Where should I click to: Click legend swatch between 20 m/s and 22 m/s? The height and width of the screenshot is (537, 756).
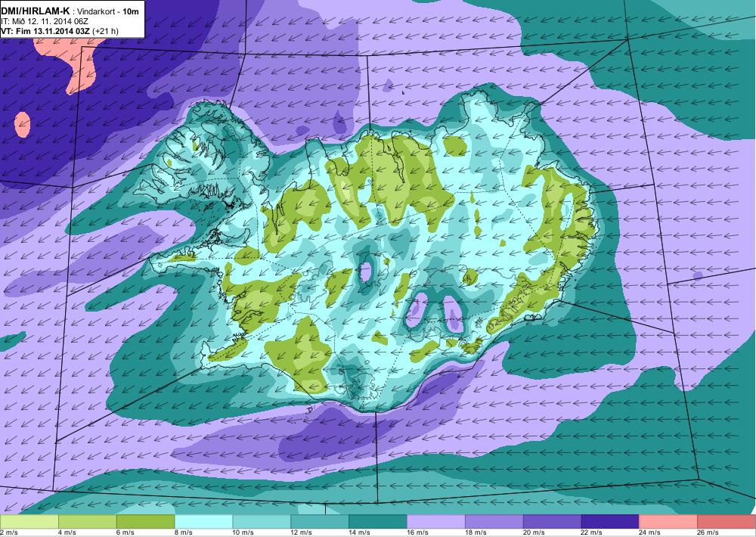point(552,522)
